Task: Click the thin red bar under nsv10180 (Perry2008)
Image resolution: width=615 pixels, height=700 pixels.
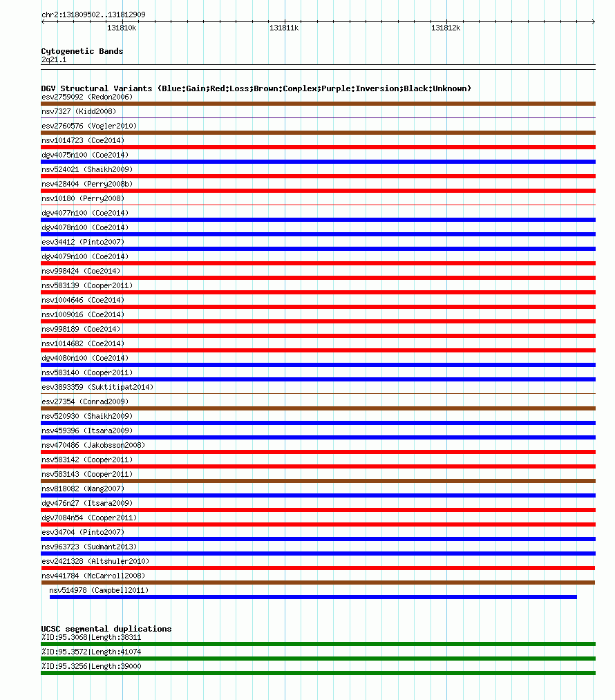Action: 319,205
